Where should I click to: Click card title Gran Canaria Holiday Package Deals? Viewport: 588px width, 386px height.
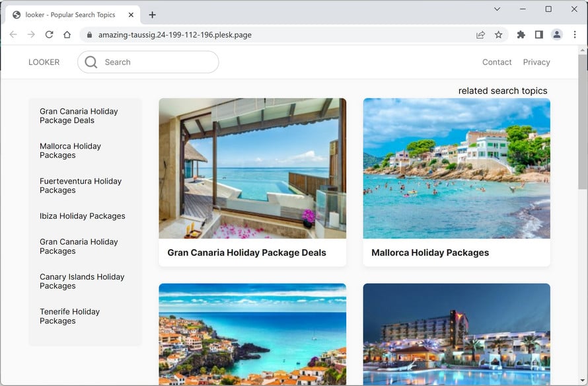coord(246,253)
